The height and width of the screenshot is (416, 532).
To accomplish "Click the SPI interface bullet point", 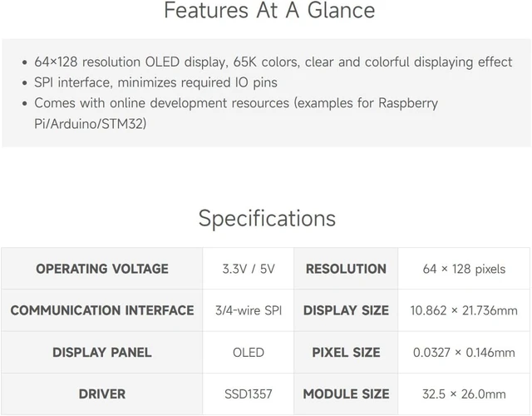I will click(x=155, y=82).
